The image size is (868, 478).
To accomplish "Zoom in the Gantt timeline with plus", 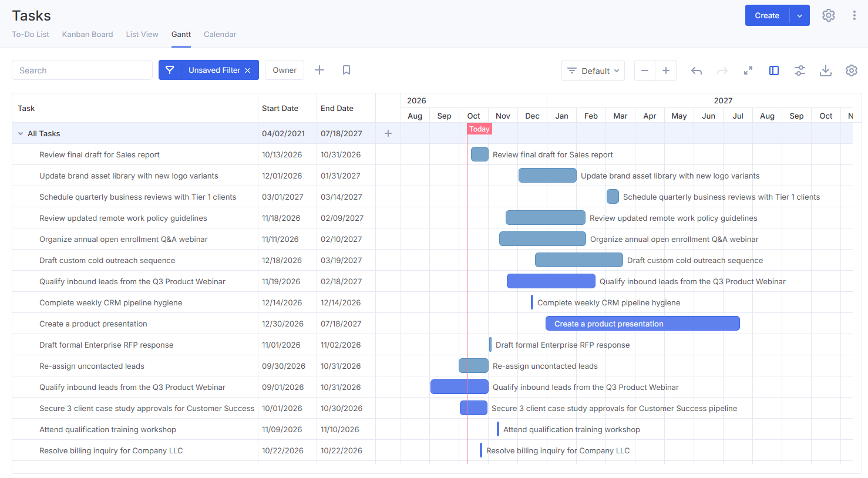I will (666, 70).
